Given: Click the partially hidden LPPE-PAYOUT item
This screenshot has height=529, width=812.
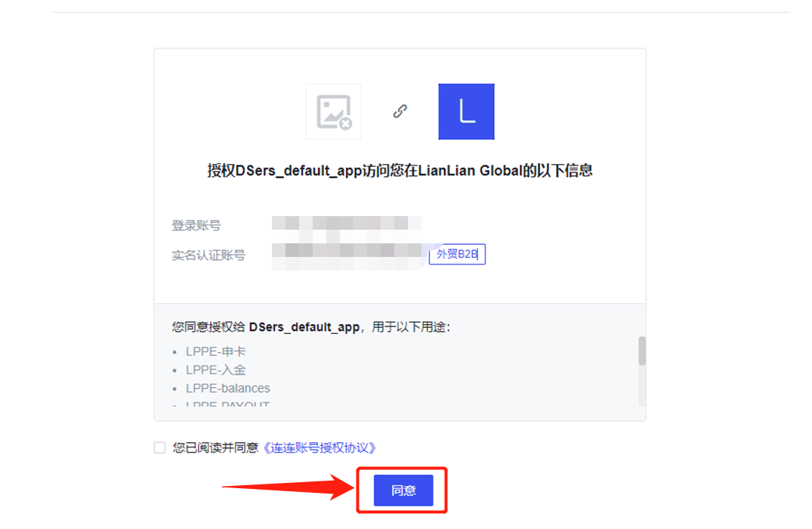Looking at the screenshot, I should click(228, 404).
